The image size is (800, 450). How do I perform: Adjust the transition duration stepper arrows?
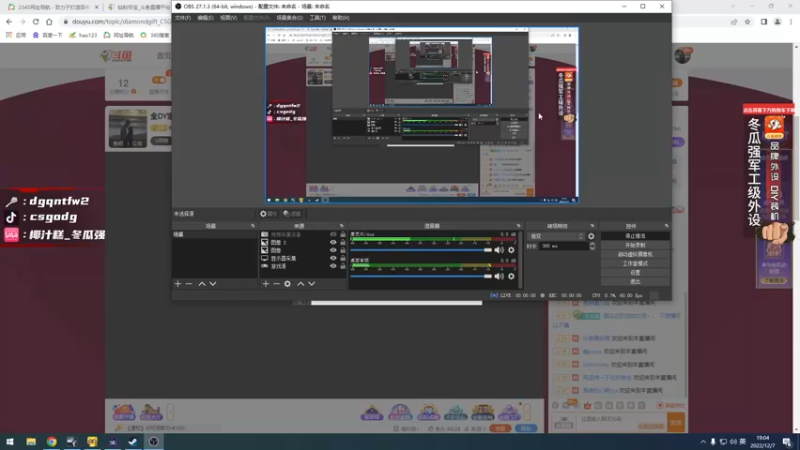point(592,246)
